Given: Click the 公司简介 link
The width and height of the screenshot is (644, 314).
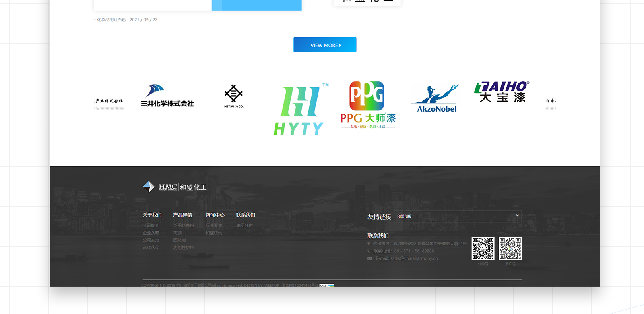Looking at the screenshot, I should pos(151,225).
